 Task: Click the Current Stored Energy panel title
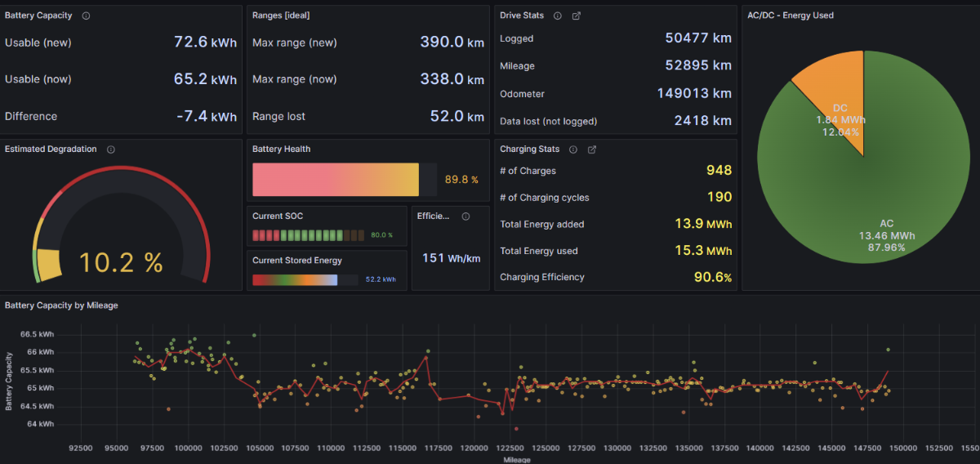(x=296, y=261)
